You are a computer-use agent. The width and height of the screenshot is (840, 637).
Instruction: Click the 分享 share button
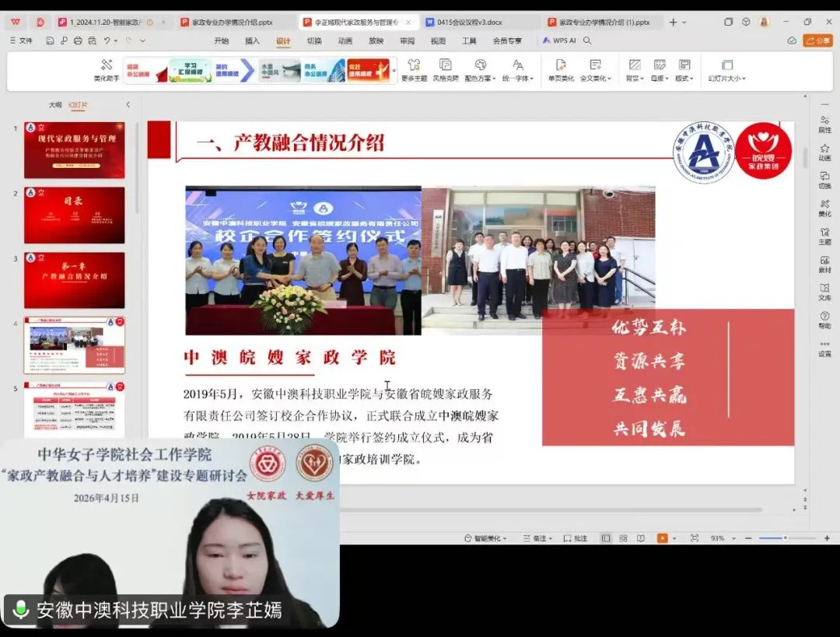tap(818, 40)
